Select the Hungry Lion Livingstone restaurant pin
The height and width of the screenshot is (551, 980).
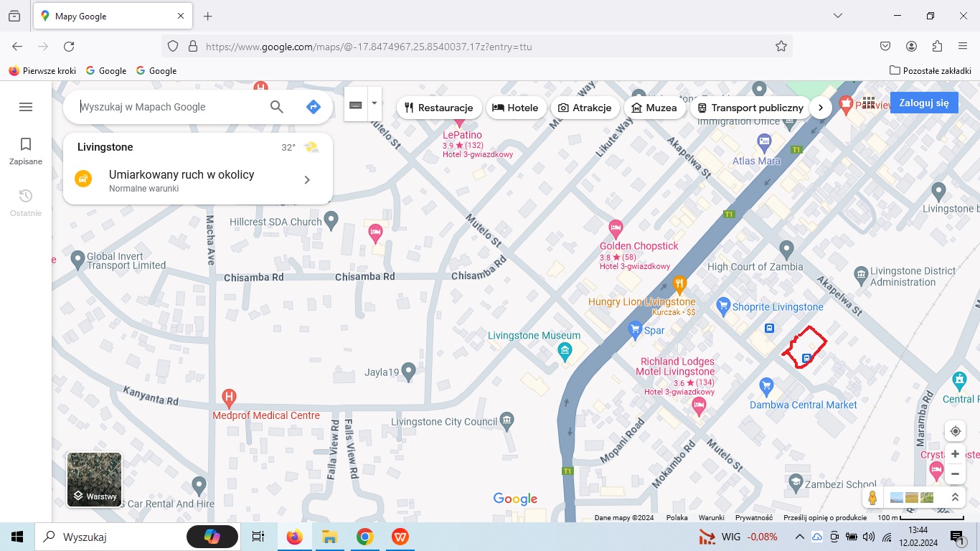pyautogui.click(x=679, y=285)
